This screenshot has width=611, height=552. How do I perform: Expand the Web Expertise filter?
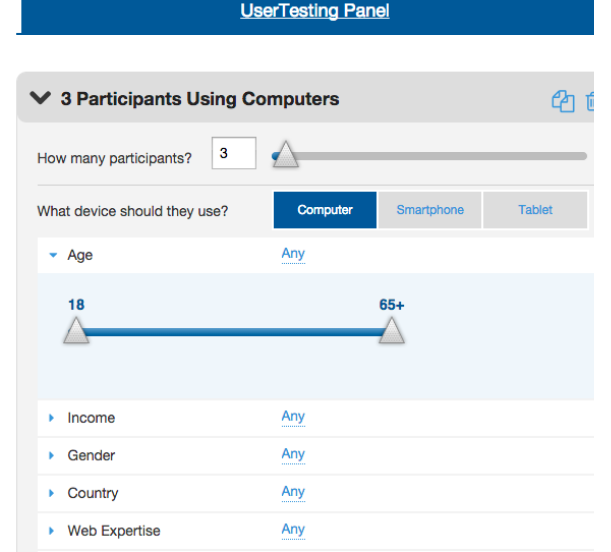[53, 531]
